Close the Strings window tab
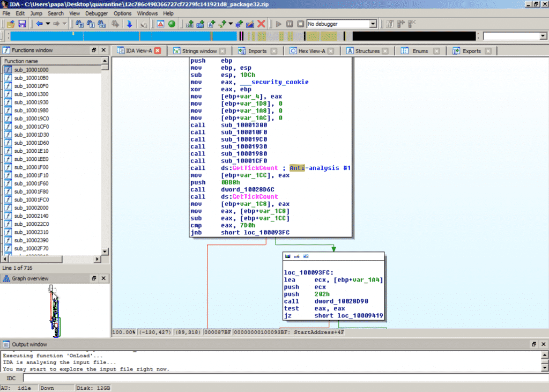The image size is (549, 392). 222,51
